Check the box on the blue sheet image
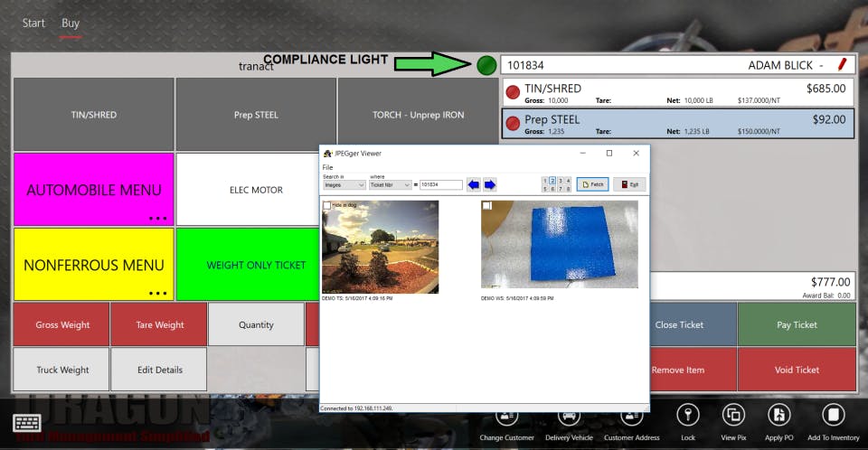 click(486, 205)
